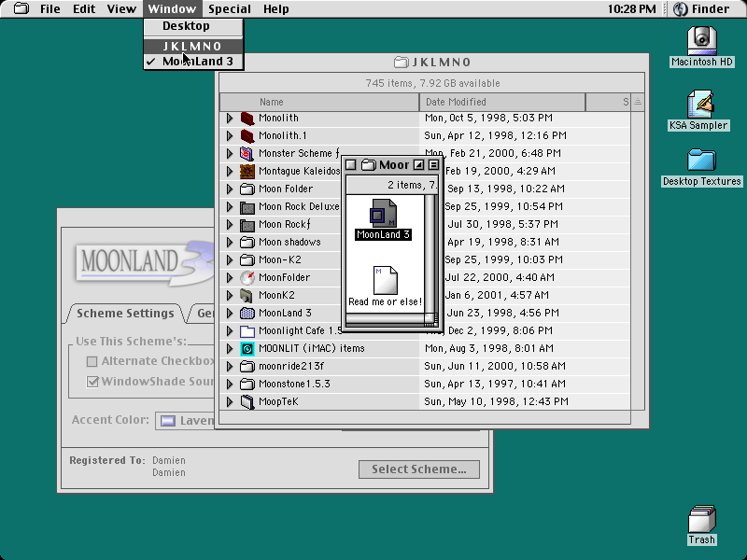Sort list by the Name column header
Screen dimensions: 747x560
tap(319, 102)
